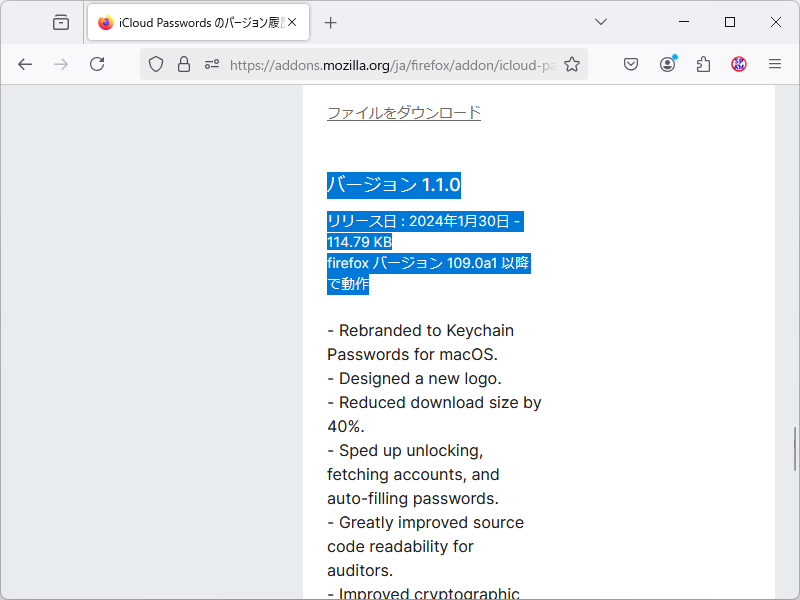Viewport: 800px width, 600px height.
Task: View site permissions settings icon
Action: [x=212, y=63]
